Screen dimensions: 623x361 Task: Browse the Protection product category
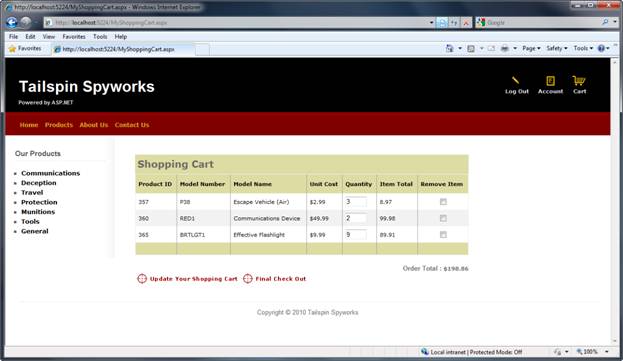[x=39, y=202]
